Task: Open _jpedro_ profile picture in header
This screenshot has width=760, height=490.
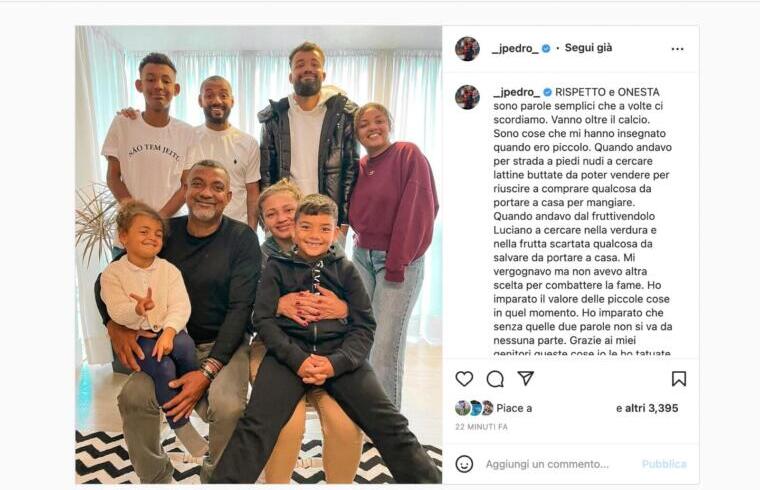Action: pos(467,48)
